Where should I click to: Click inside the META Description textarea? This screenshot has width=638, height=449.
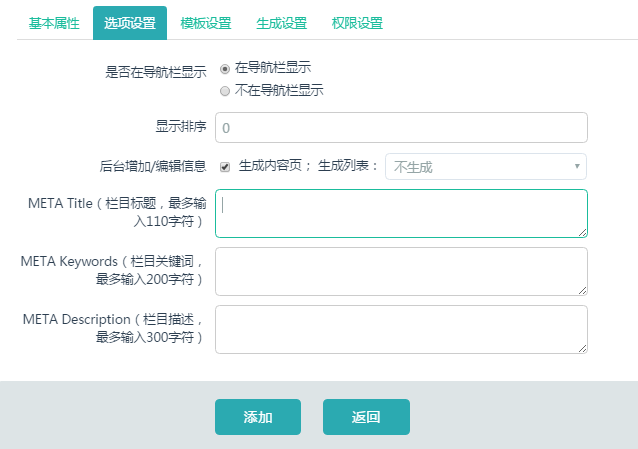coord(401,329)
